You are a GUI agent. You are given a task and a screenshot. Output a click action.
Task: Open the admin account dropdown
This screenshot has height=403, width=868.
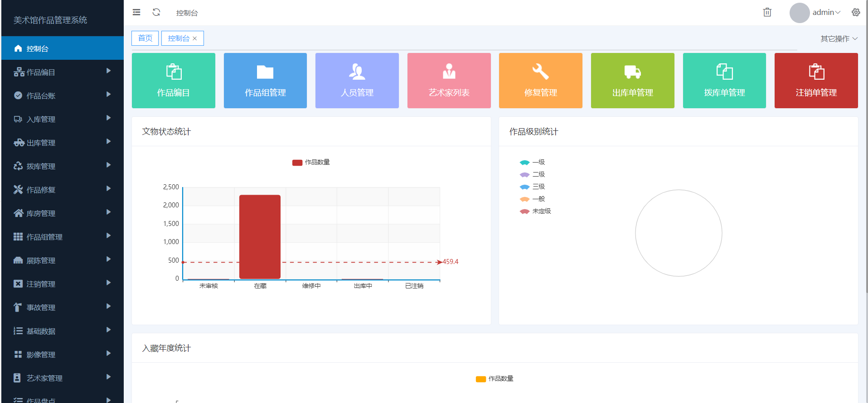(x=826, y=13)
